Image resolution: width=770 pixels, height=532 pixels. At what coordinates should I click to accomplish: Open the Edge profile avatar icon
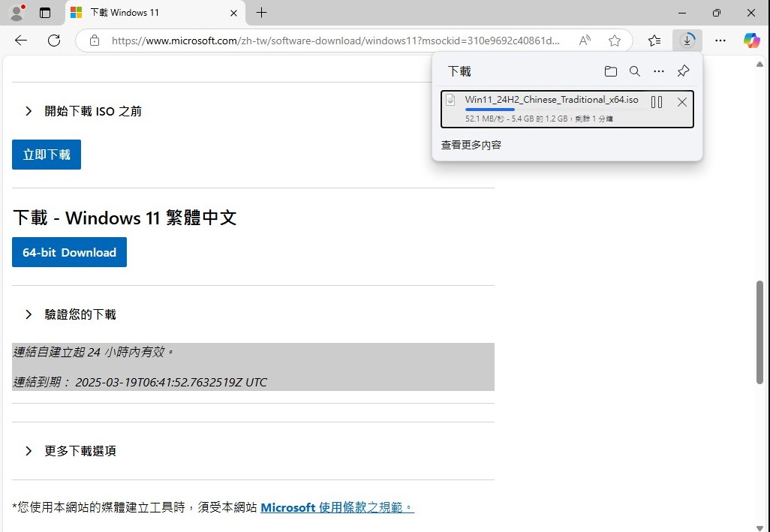pos(17,13)
